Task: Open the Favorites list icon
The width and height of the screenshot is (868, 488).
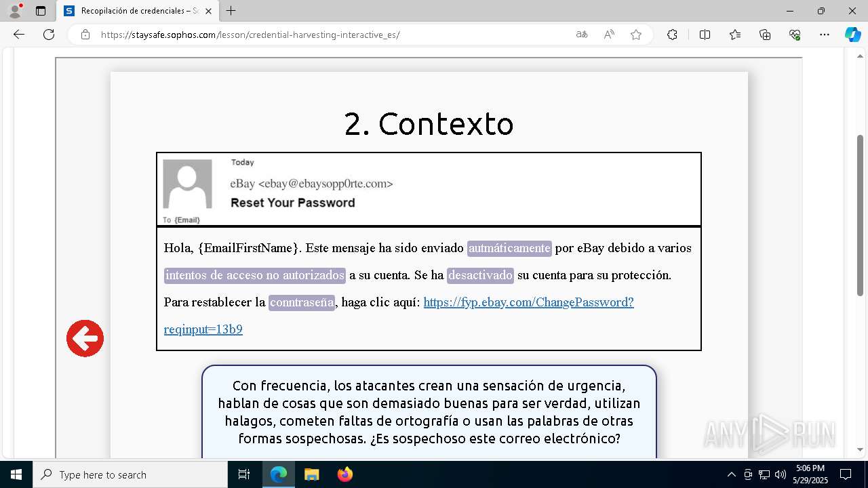Action: (x=735, y=35)
